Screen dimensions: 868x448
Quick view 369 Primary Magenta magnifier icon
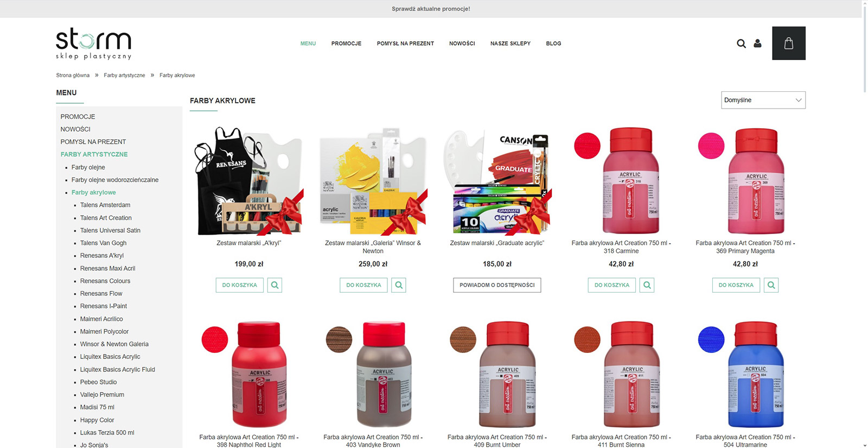pyautogui.click(x=771, y=285)
